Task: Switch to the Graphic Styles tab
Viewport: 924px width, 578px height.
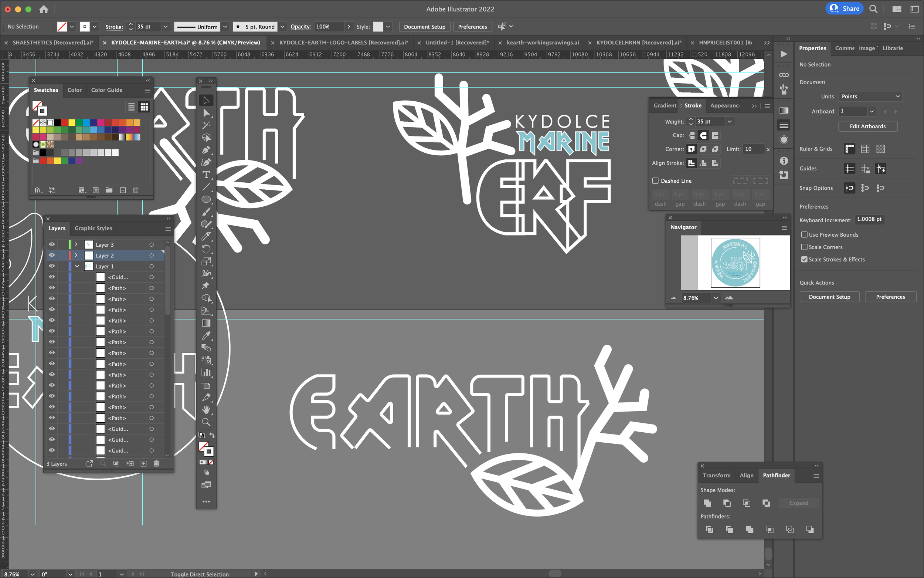Action: 93,228
